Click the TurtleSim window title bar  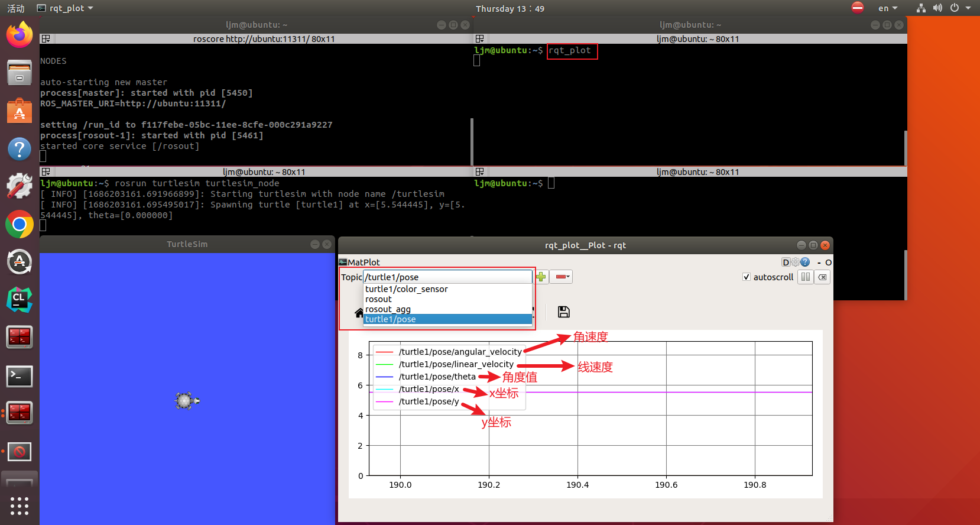pos(187,244)
